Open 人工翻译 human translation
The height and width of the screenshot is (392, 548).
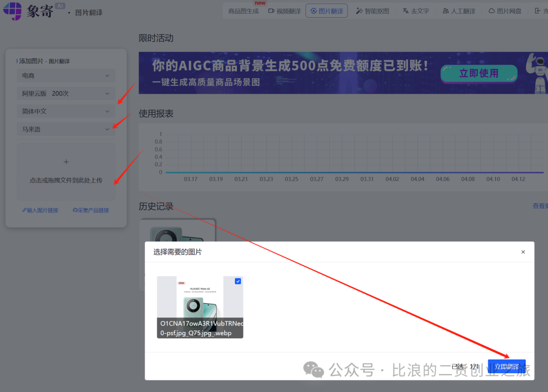(x=459, y=11)
